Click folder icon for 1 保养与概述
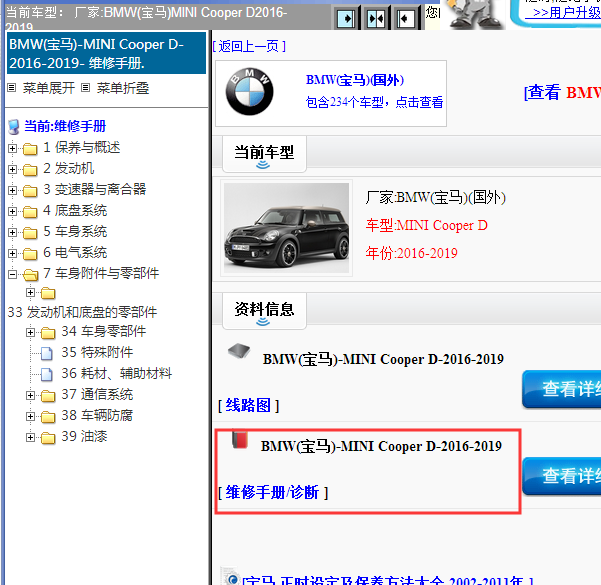The height and width of the screenshot is (585, 601). [x=30, y=149]
